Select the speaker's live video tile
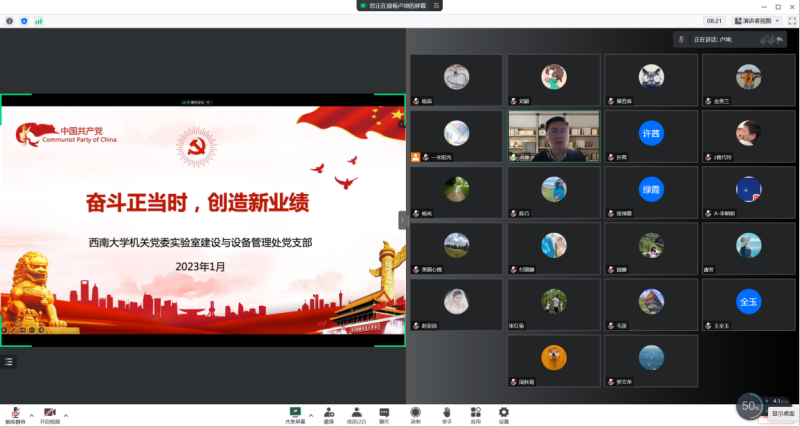Screen dimensions: 800x427 [x=554, y=136]
